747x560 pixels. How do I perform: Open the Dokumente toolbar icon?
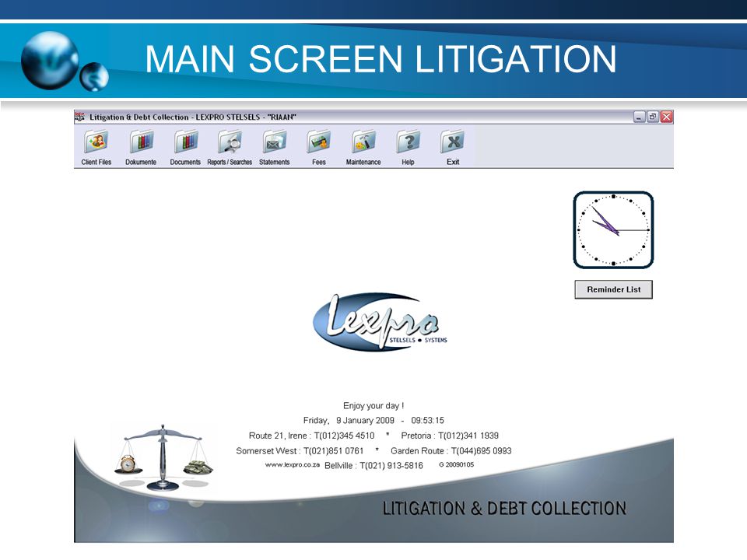point(141,142)
